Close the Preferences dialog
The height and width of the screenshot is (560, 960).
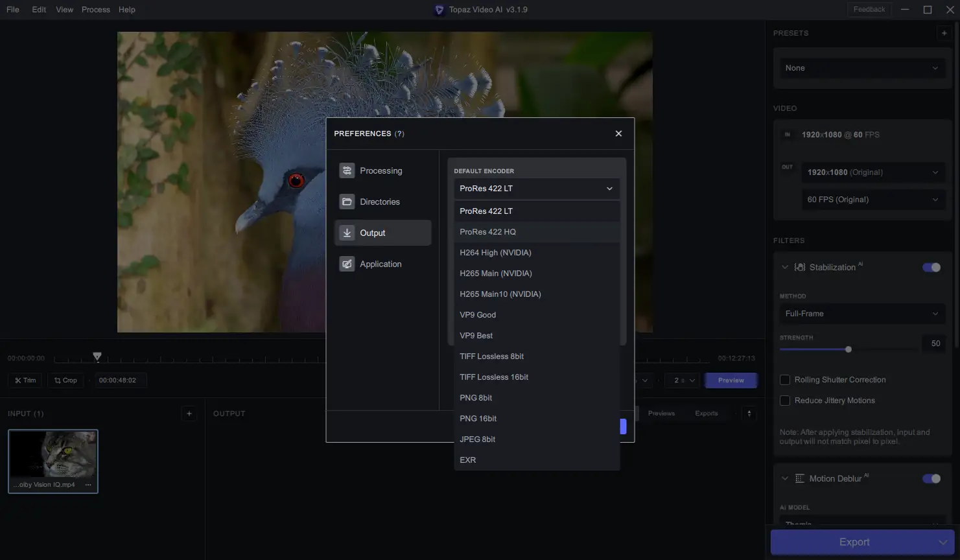618,134
